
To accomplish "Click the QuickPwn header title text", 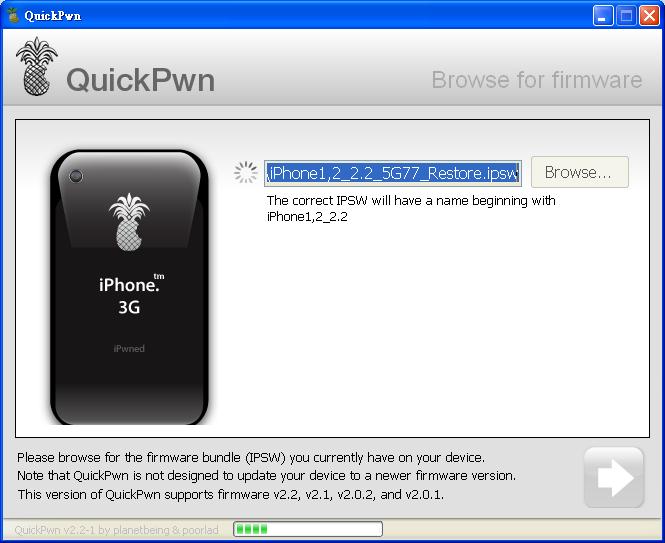I will 140,80.
